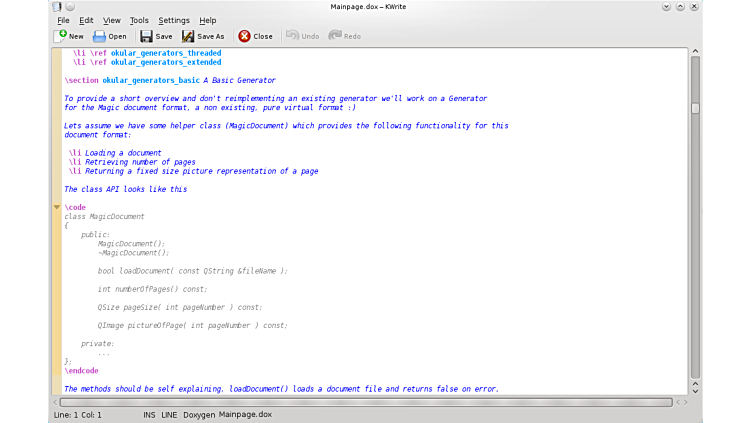Screen dimensions: 752x423
Task: Click the Undo arrow in the toolbar
Action: 292,36
